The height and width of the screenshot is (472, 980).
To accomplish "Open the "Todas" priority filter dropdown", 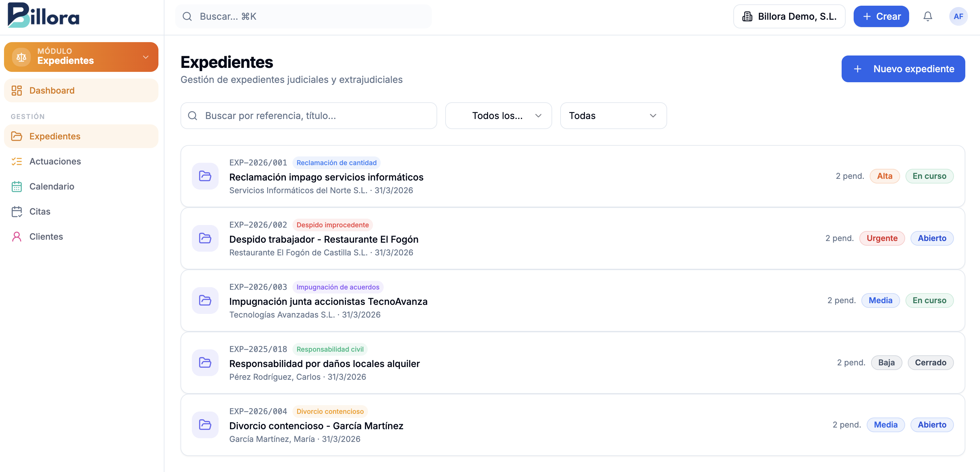I will pyautogui.click(x=613, y=116).
